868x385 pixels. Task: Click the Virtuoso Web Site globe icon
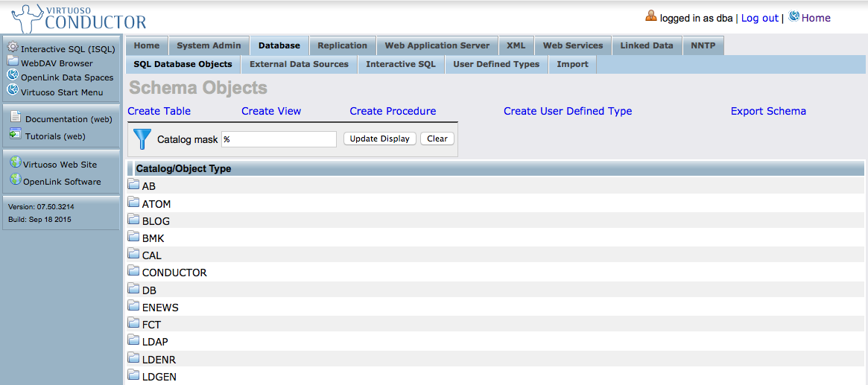pyautogui.click(x=16, y=163)
